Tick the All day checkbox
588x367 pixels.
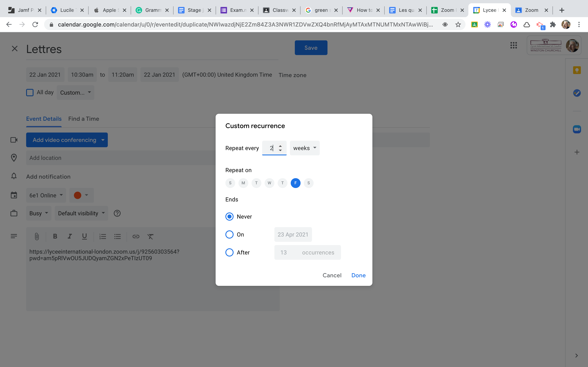30,93
